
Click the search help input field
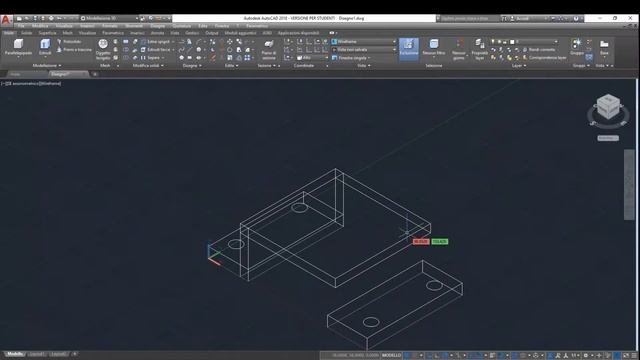pos(468,18)
